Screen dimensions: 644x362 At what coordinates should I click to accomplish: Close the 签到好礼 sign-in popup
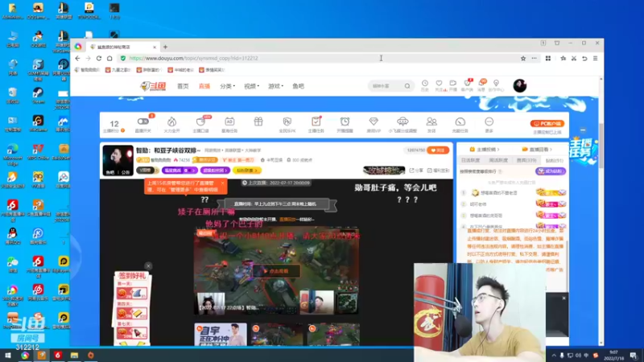pos(148,266)
